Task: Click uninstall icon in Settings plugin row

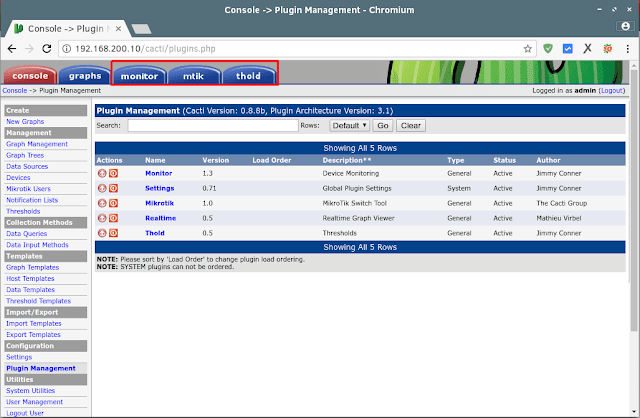Action: [102, 188]
